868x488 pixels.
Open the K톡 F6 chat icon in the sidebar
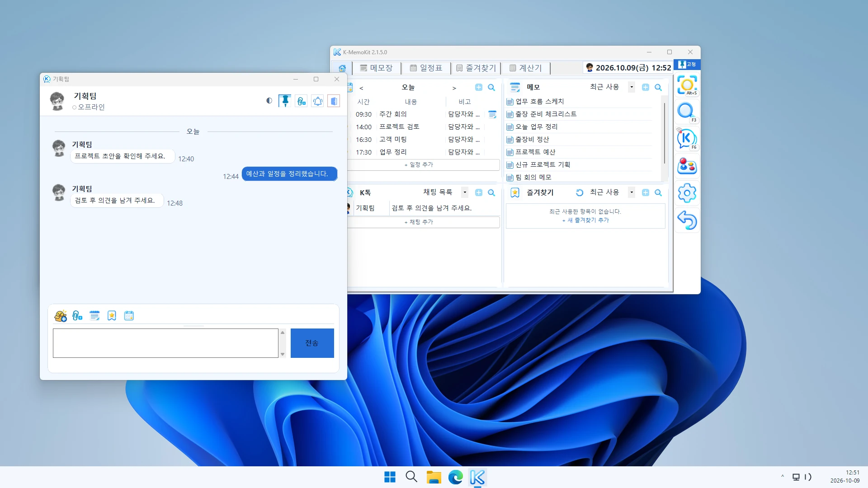pyautogui.click(x=687, y=139)
